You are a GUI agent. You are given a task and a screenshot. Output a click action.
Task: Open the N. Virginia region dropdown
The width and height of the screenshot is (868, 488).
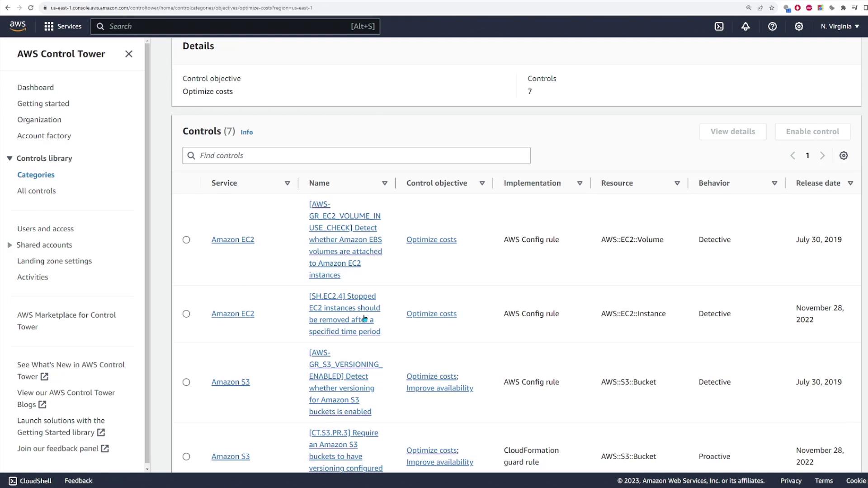[x=840, y=26]
